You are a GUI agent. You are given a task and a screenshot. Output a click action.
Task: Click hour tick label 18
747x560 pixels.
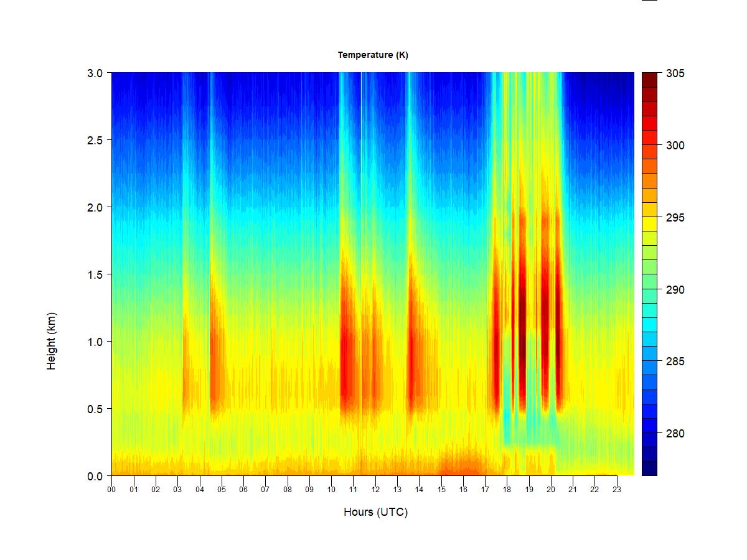point(507,490)
